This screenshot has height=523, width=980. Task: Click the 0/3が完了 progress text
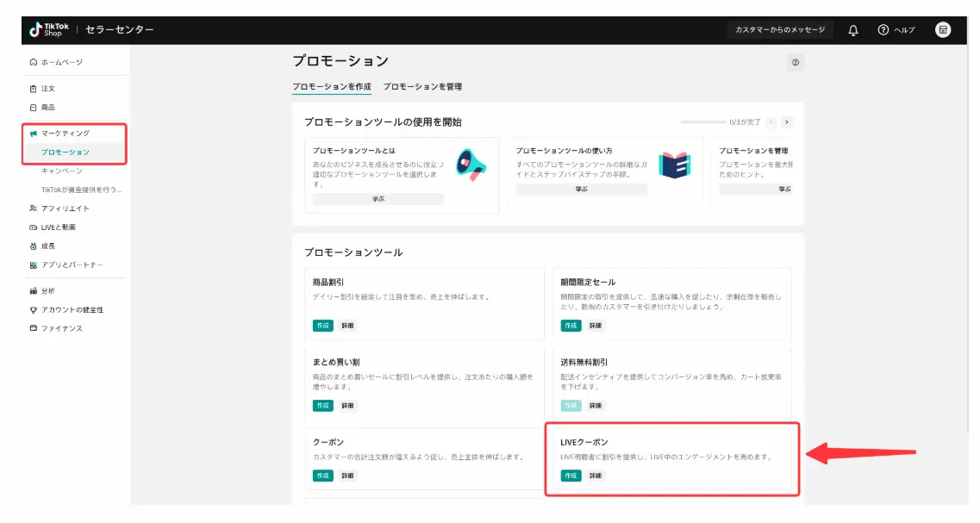(x=745, y=122)
